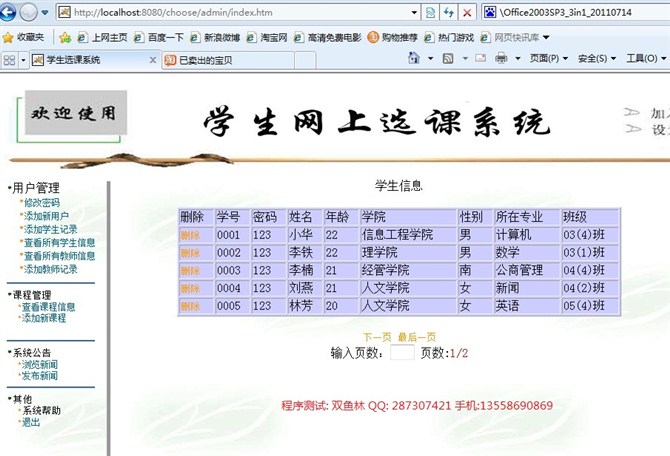Open the 新浪微博 favorites link
Image resolution: width=670 pixels, height=456 pixels.
[x=215, y=38]
